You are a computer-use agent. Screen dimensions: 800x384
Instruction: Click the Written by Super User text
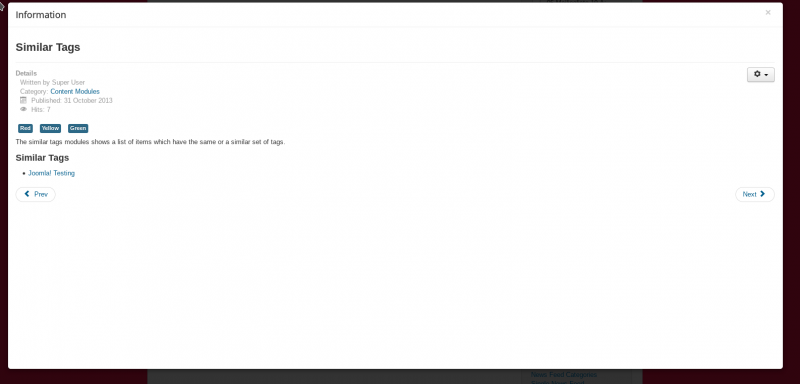pos(52,83)
